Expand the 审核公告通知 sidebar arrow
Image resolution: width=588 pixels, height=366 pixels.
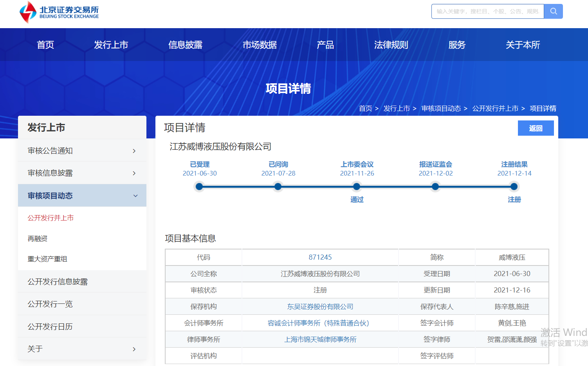coord(134,151)
